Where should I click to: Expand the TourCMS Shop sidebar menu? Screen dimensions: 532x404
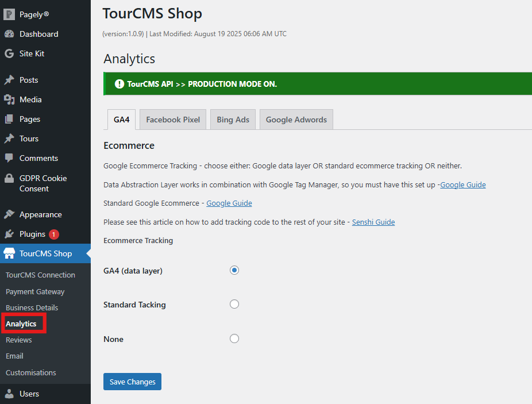coord(45,253)
